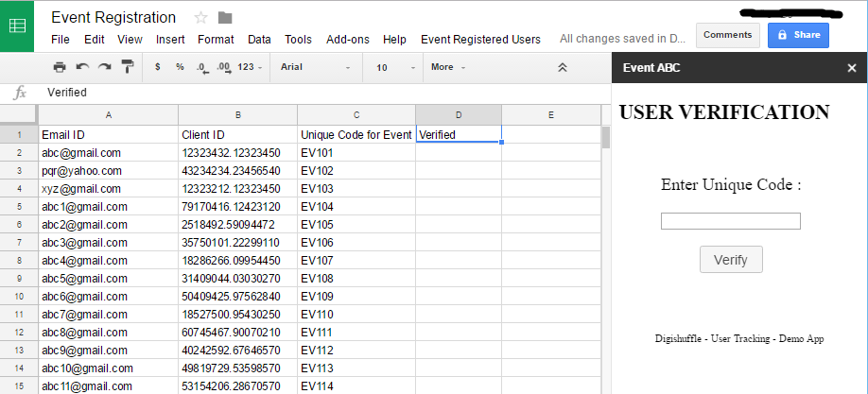The image size is (868, 394).
Task: Click the vertical scrollbar thumb
Action: 605,137
